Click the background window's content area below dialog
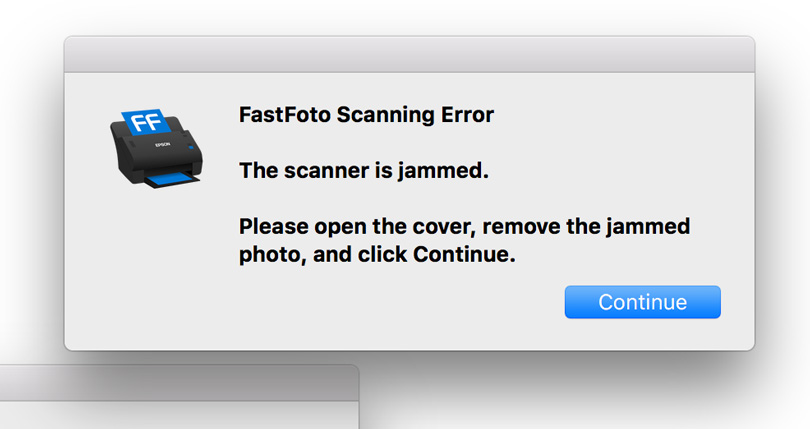This screenshot has height=429, width=810. [x=178, y=416]
